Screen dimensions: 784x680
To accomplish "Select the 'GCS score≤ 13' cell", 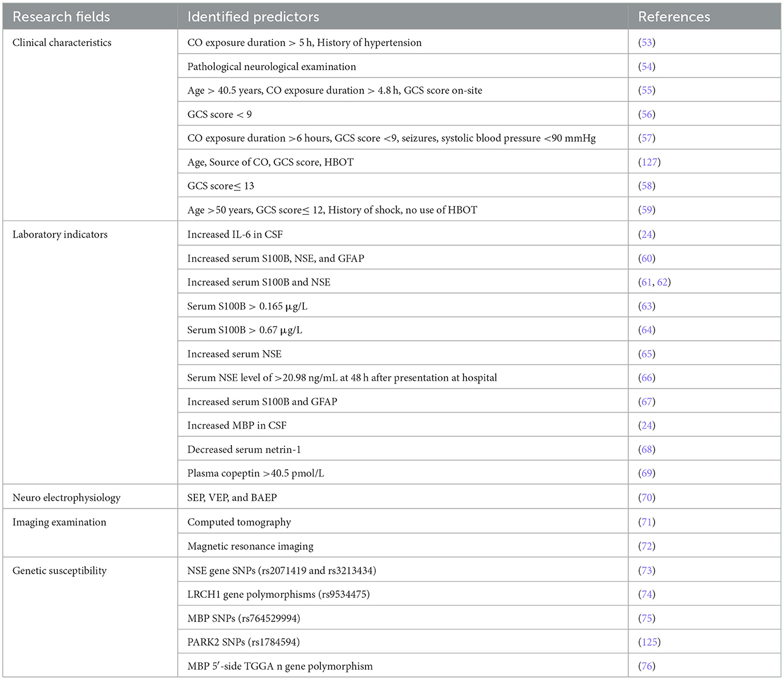I will coord(403,186).
